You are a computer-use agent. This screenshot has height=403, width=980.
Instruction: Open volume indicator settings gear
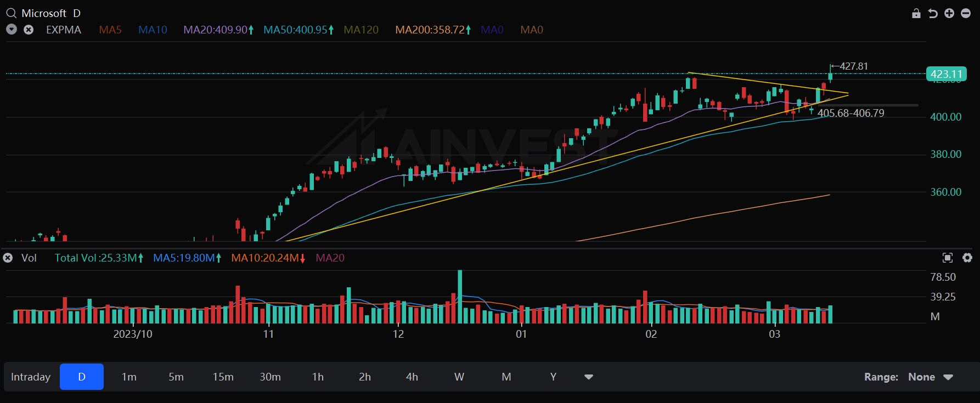pyautogui.click(x=967, y=258)
